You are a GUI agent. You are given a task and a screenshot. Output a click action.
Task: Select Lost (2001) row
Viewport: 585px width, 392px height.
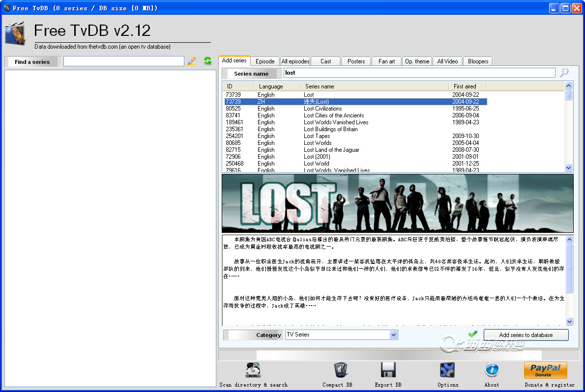coord(355,157)
